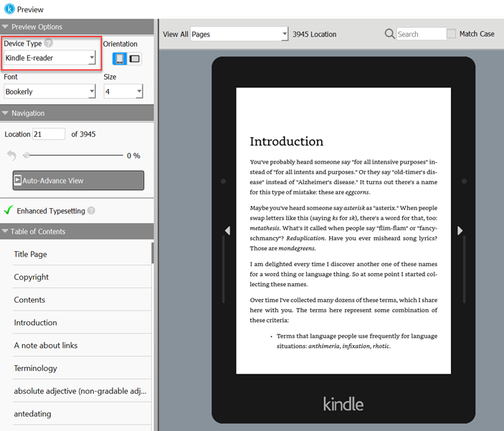Click the location progress slider
The width and height of the screenshot is (504, 431).
pos(73,156)
